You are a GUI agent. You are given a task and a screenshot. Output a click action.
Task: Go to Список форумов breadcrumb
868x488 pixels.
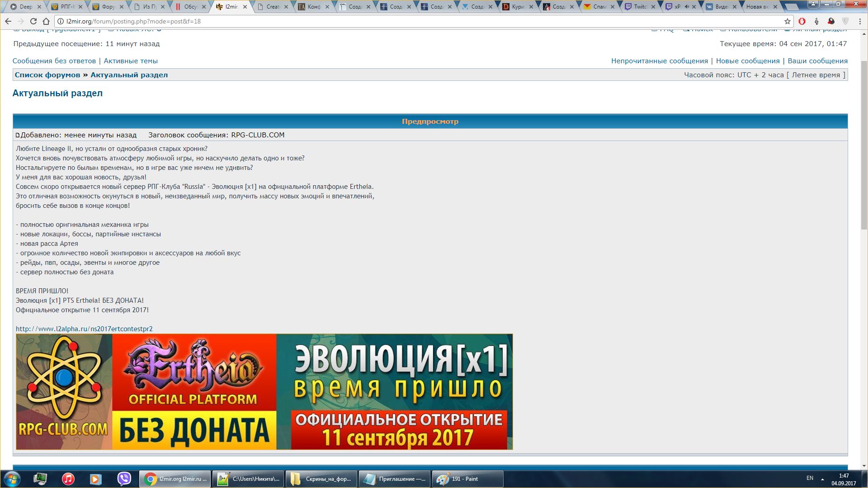pos(47,75)
